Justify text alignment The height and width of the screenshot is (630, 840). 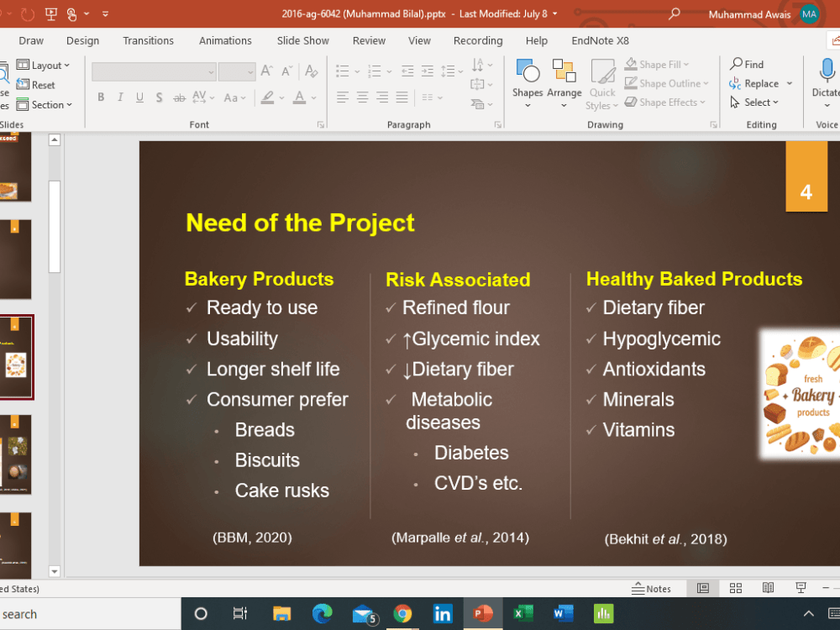pos(402,97)
